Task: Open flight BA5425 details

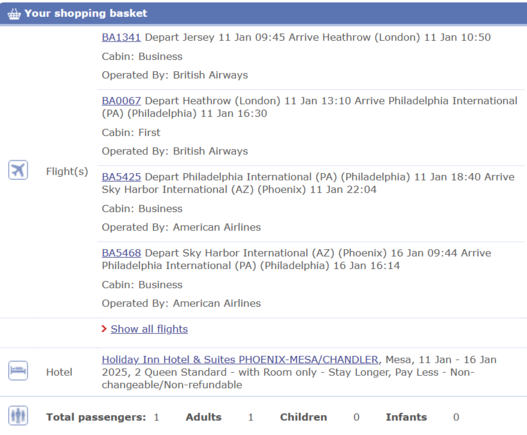Action: (121, 177)
